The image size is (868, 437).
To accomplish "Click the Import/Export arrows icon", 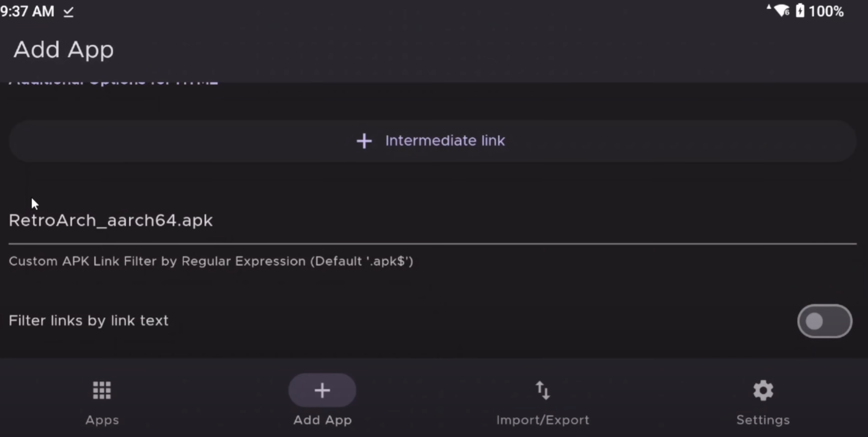I will [542, 390].
